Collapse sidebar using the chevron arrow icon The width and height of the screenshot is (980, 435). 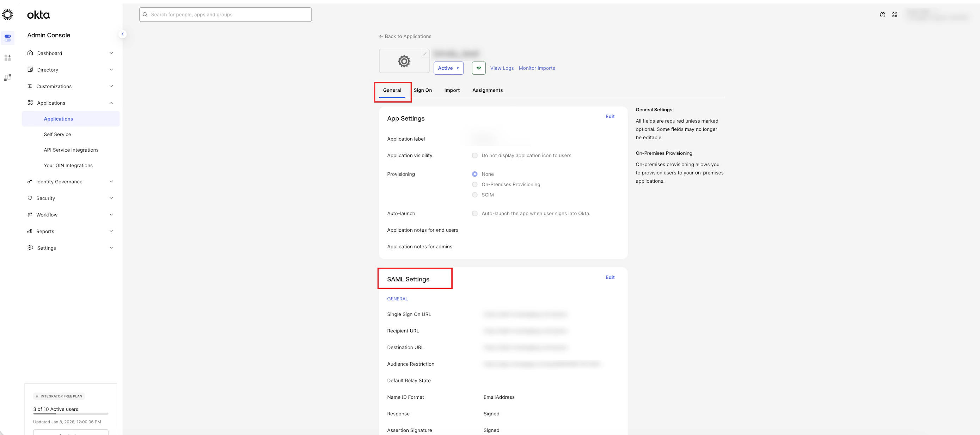tap(123, 34)
